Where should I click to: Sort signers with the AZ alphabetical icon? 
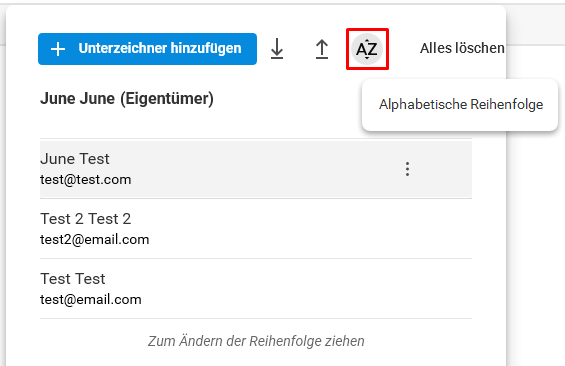367,49
